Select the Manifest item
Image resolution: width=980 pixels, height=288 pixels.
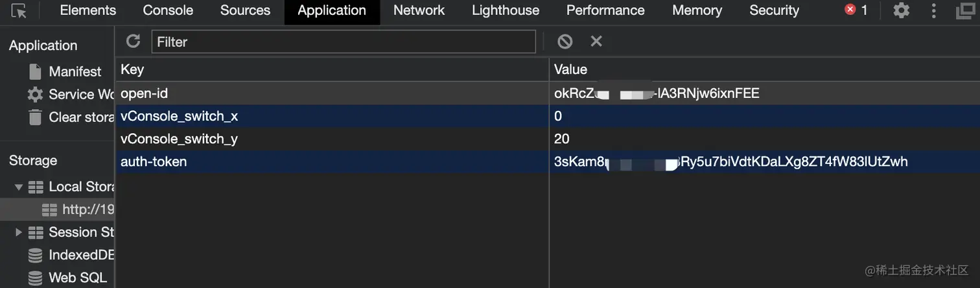[75, 71]
